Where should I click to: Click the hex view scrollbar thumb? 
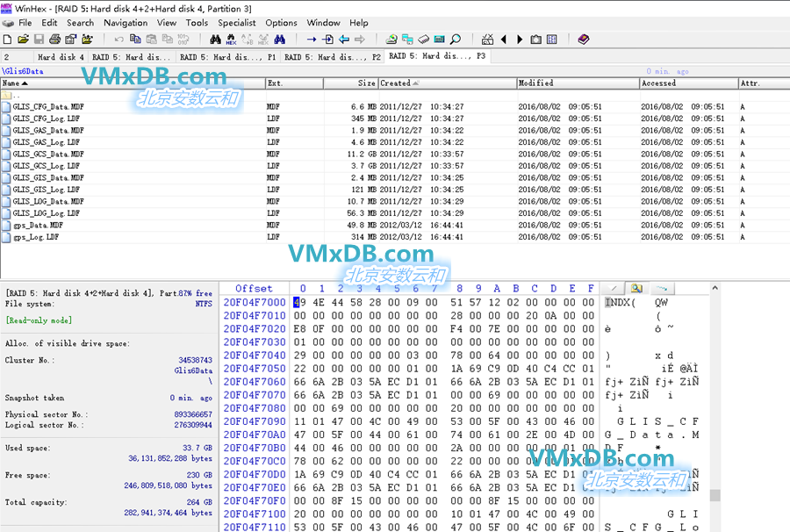click(x=715, y=495)
